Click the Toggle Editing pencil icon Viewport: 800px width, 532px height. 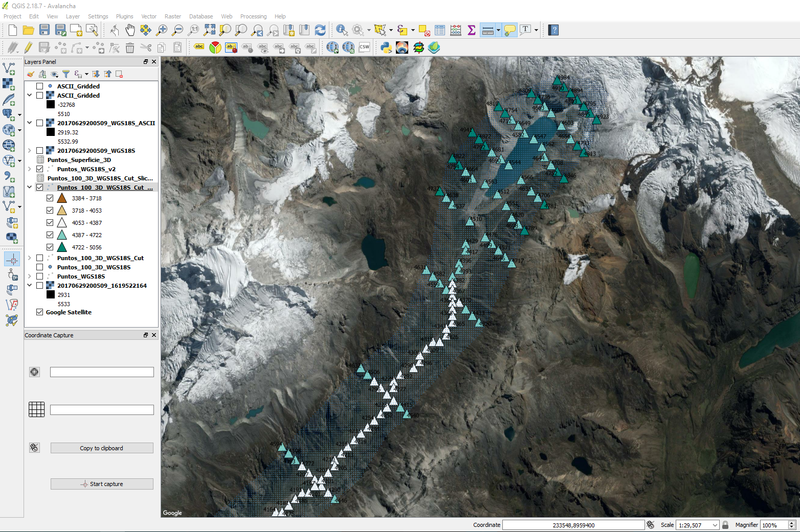coord(28,48)
